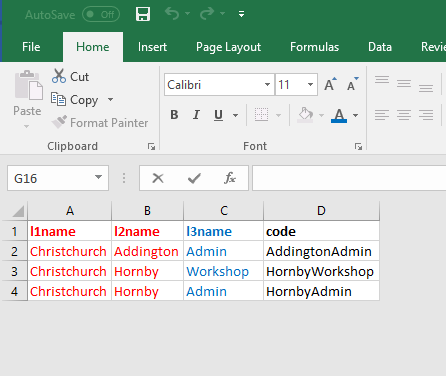Expand the Redo history dropdown arrow
Viewport: 446px width, 376px height.
[x=222, y=14]
